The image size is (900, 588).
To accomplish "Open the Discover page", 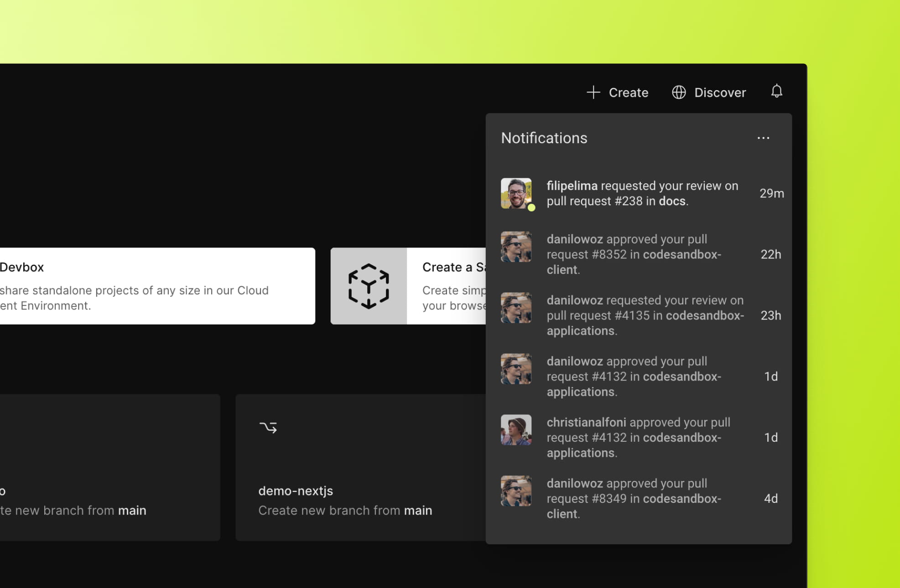I will point(720,92).
